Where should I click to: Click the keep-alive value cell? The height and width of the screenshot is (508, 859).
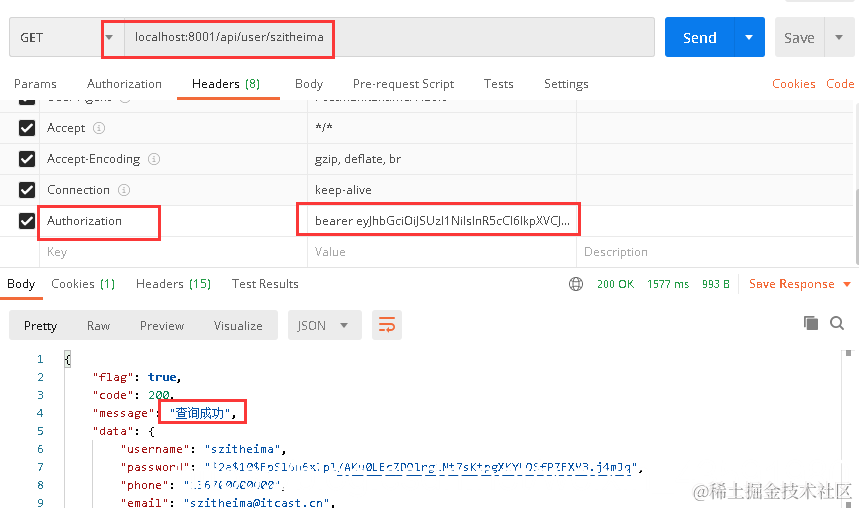point(442,190)
